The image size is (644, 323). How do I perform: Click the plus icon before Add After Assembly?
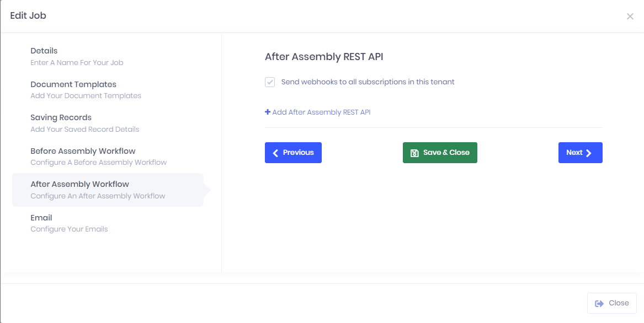pyautogui.click(x=268, y=112)
